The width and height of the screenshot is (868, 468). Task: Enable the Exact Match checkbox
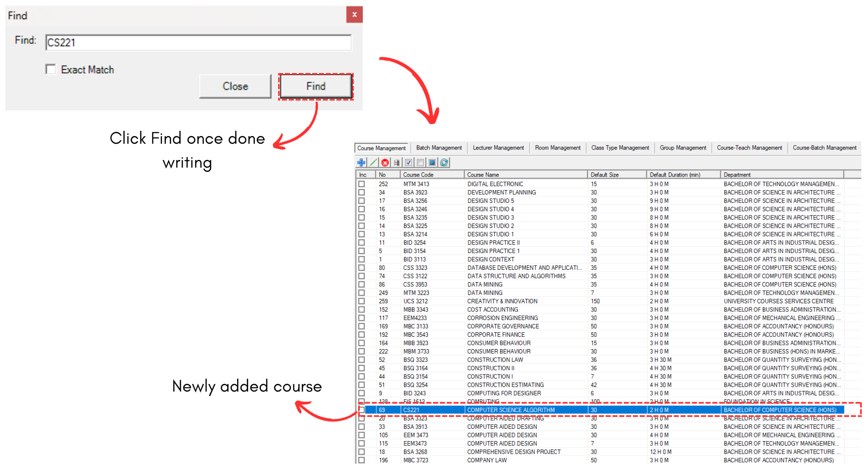tap(51, 69)
